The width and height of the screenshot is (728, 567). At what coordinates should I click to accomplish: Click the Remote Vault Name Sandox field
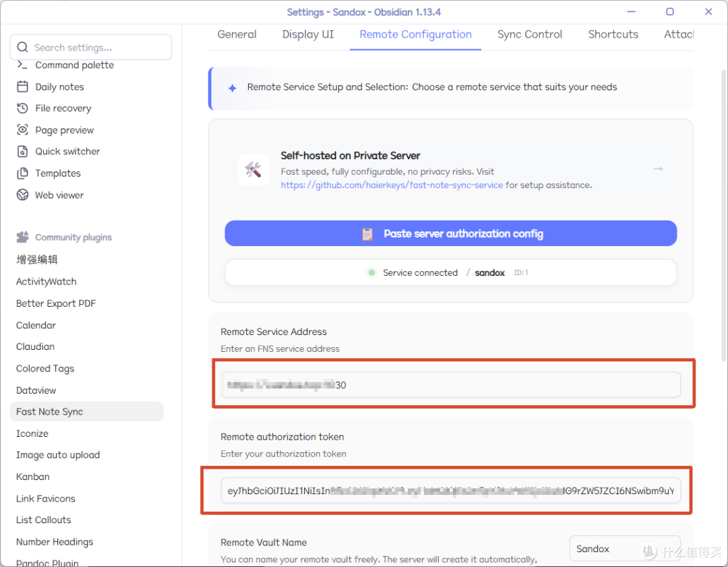coord(624,548)
